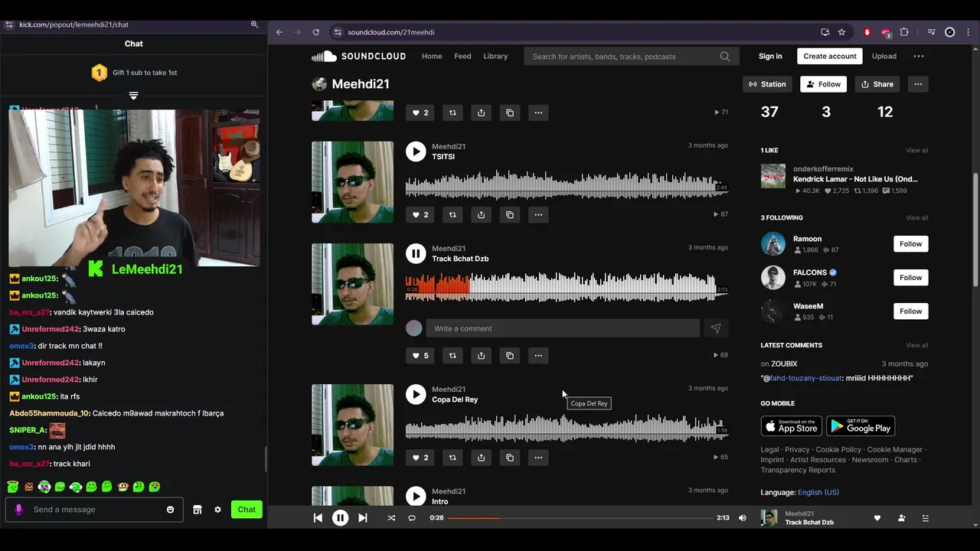Toggle shuffle in the player bar
Image resolution: width=980 pixels, height=551 pixels.
[391, 518]
